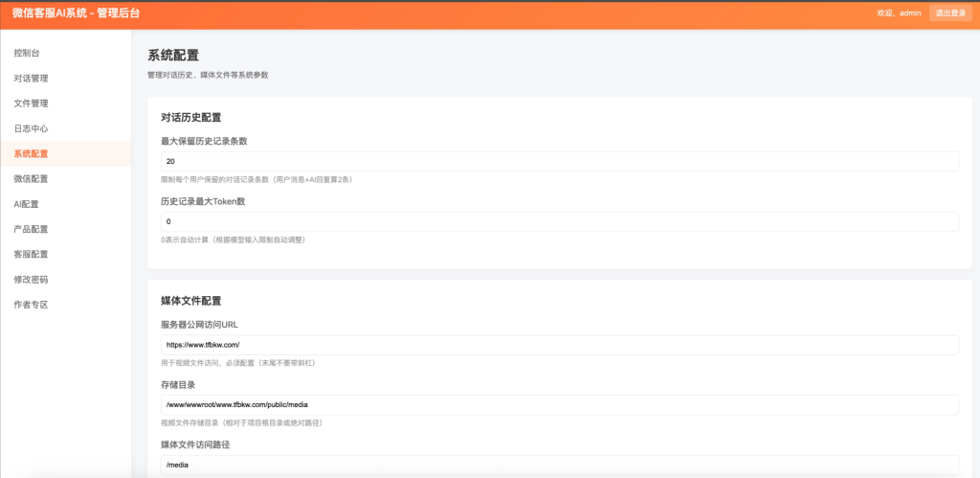Viewport: 980px width, 478px height.
Task: Focus the 最大保留历史记录条数 input field
Action: pyautogui.click(x=559, y=162)
